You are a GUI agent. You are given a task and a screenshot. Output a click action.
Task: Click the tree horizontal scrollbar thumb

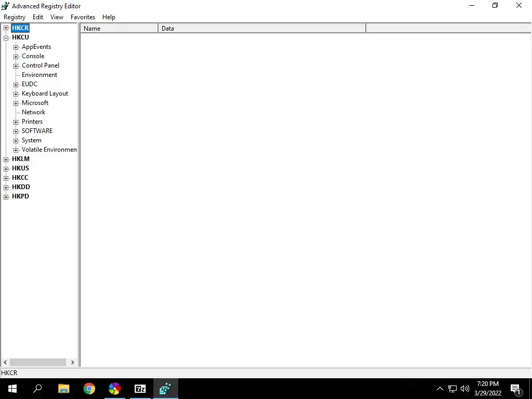[x=37, y=362]
